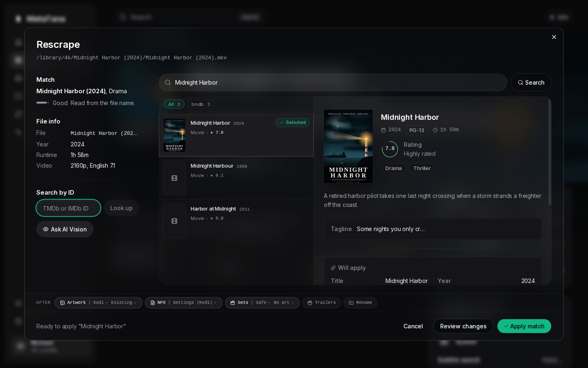Image resolution: width=588 pixels, height=368 pixels.
Task: Click the clock icon beside 1h 58m
Action: click(435, 130)
